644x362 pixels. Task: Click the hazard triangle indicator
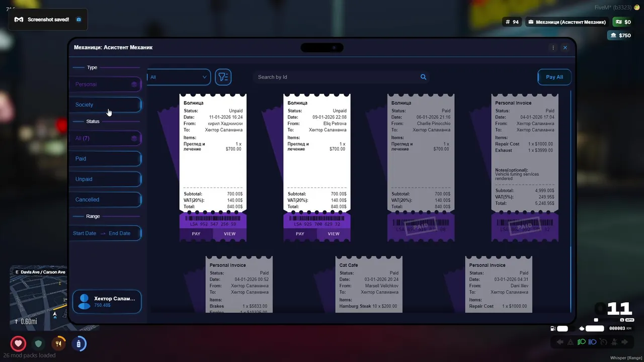(x=571, y=342)
